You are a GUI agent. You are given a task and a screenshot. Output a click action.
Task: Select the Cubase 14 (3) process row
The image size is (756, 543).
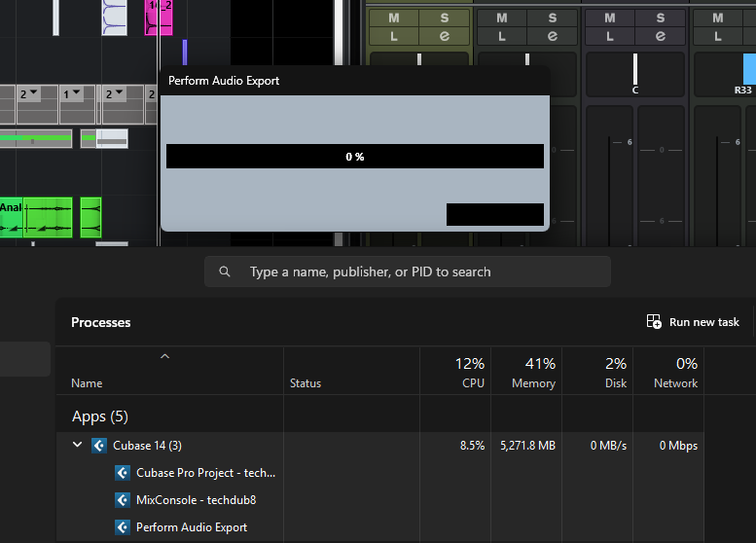[x=379, y=446]
